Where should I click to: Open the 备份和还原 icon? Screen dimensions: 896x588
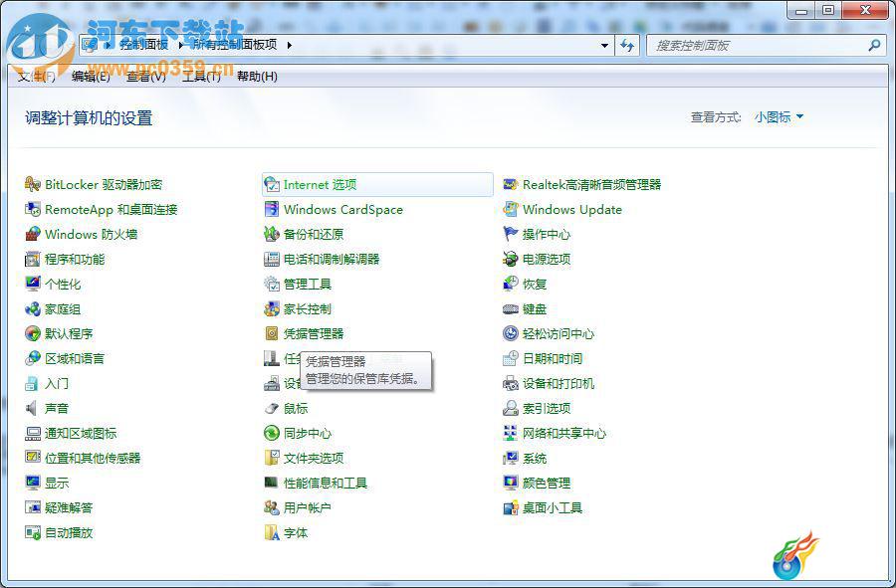click(x=272, y=234)
